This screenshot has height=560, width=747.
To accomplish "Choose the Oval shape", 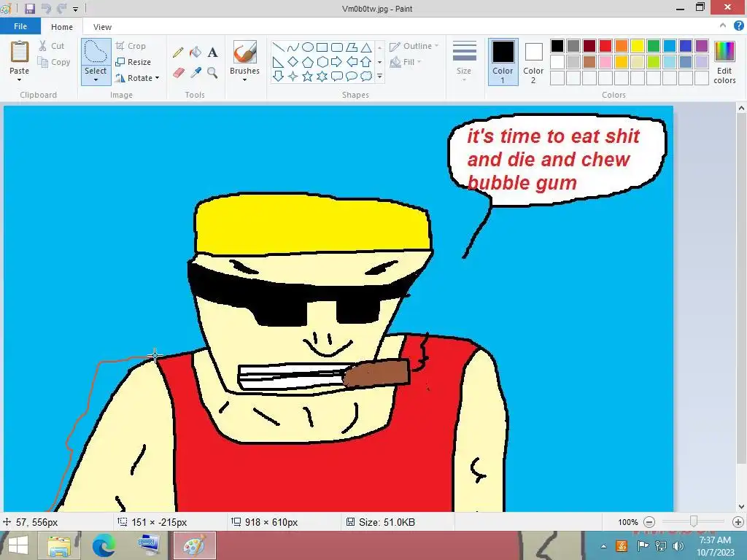I will pyautogui.click(x=308, y=47).
